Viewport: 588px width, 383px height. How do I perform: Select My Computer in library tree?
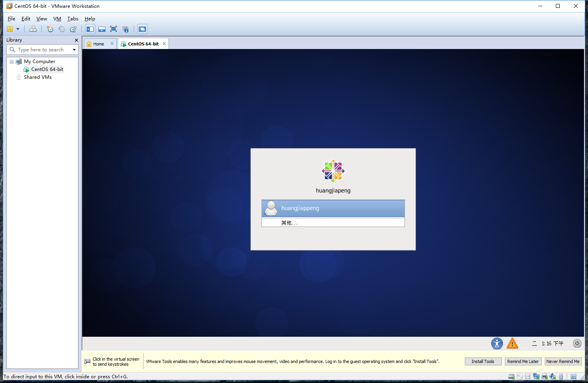40,62
